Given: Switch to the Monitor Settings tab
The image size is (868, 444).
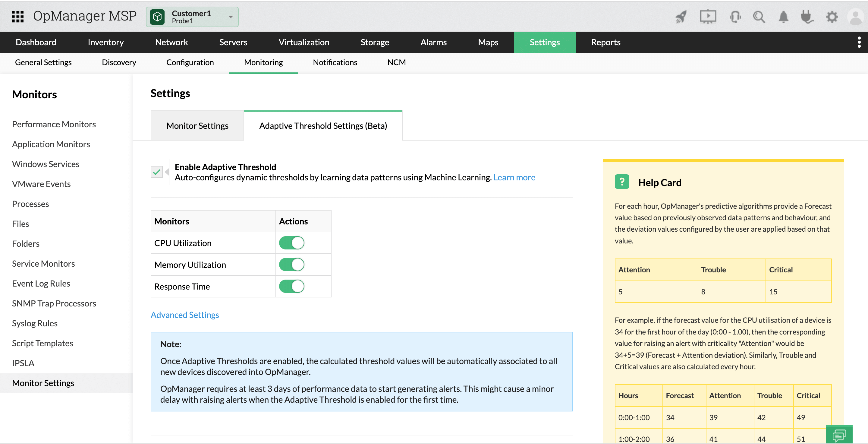Looking at the screenshot, I should pos(197,126).
